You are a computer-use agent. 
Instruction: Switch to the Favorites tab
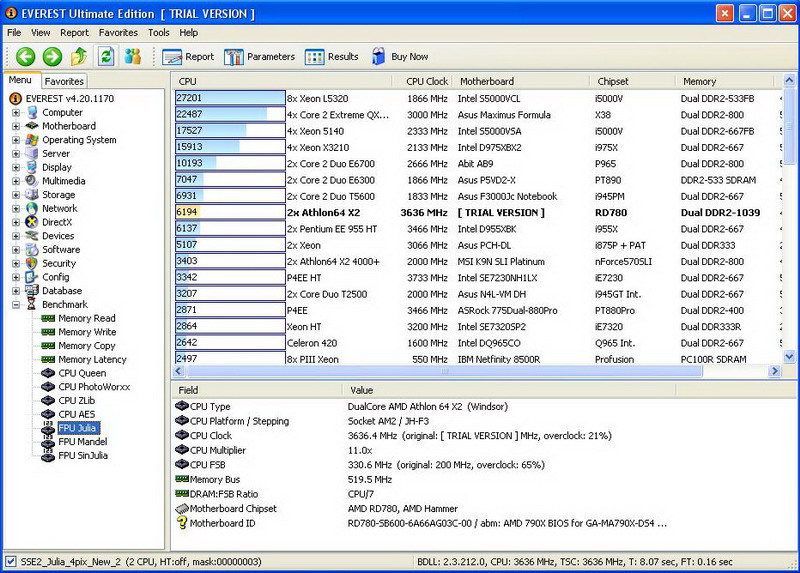pyautogui.click(x=64, y=81)
